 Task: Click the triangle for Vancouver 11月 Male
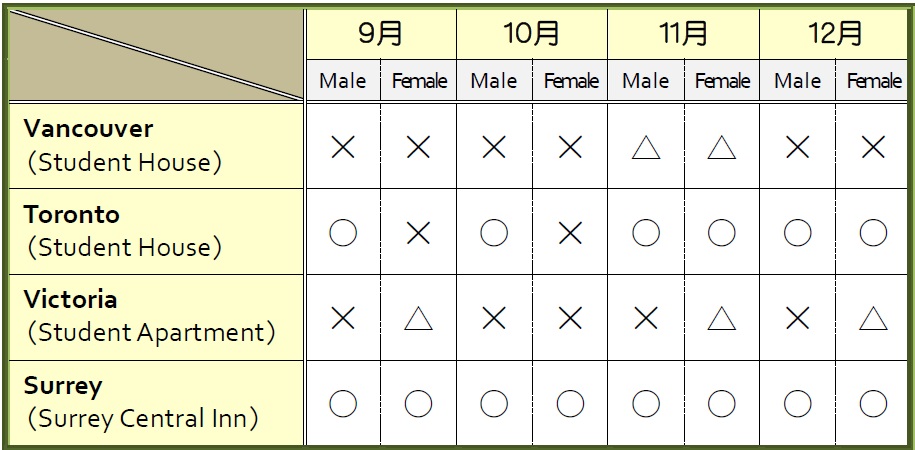(646, 147)
